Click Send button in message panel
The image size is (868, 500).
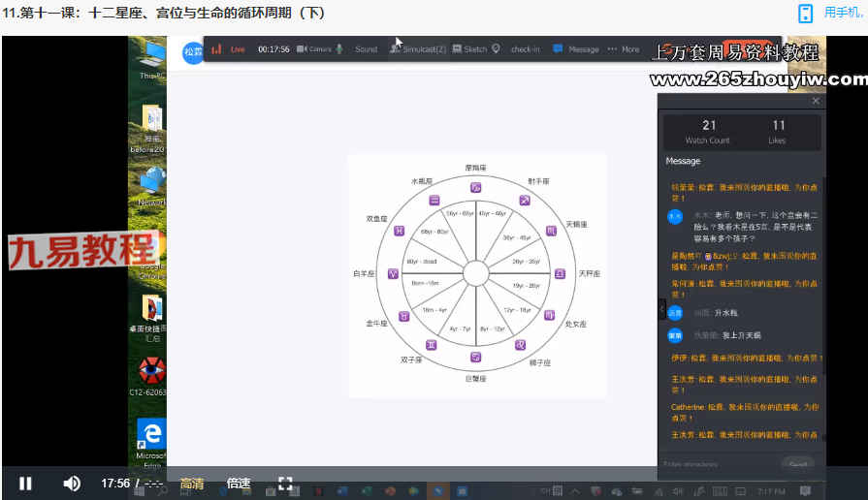coord(798,463)
